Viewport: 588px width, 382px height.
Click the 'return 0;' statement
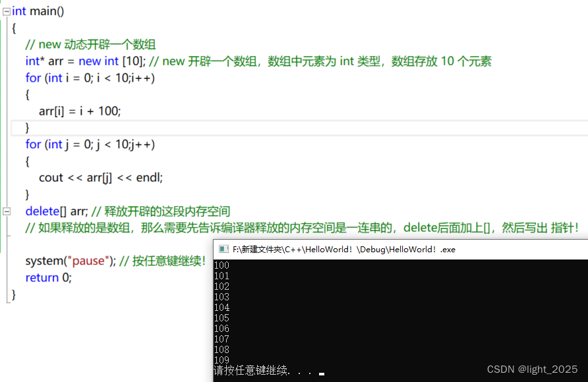click(x=48, y=277)
